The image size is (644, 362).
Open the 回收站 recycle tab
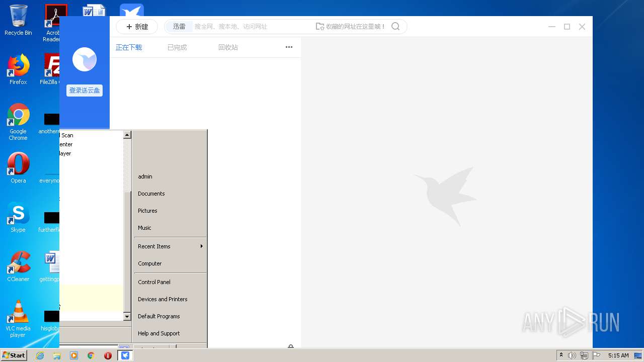tap(228, 47)
